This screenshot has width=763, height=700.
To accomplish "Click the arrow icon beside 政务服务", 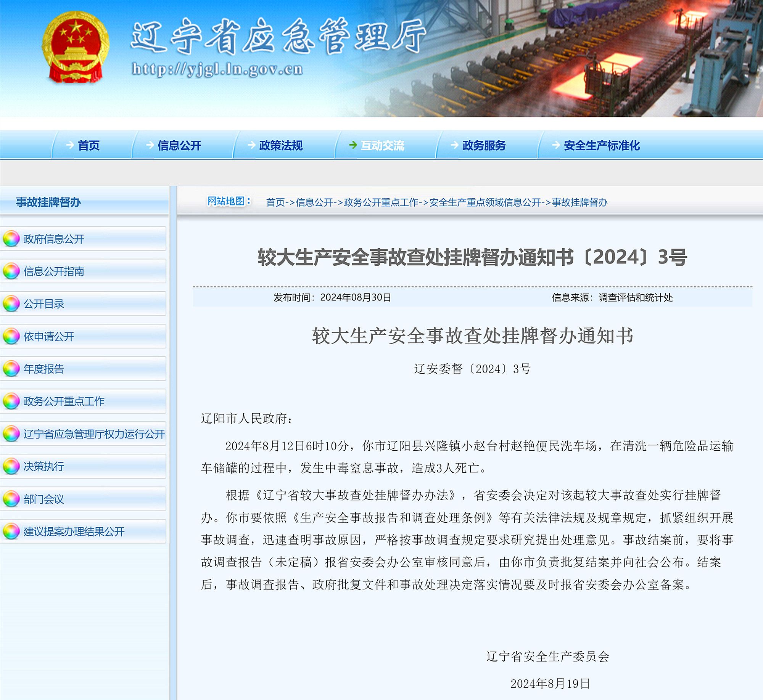I will click(x=454, y=145).
